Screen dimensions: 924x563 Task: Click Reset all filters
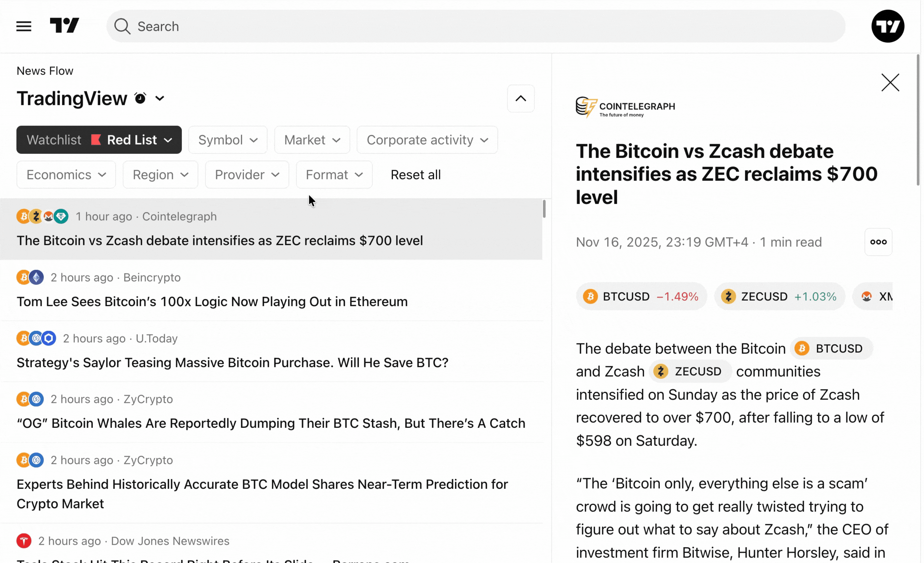point(415,175)
